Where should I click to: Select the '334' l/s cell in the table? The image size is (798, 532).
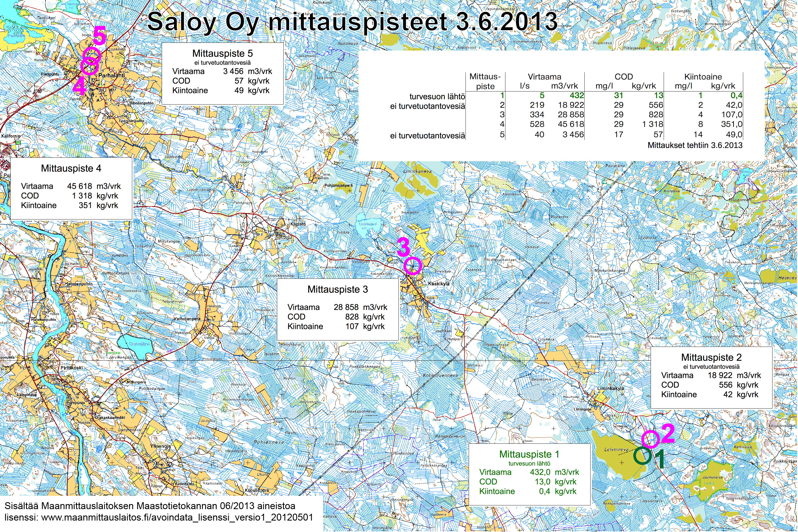[x=537, y=115]
